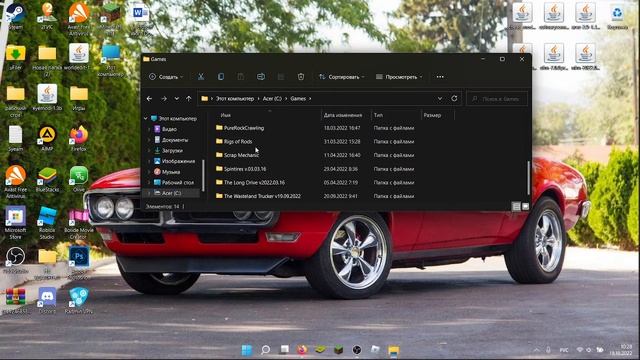The width and height of the screenshot is (640, 360).
Task: Select the Word document icon on desktop
Action: 141,20
